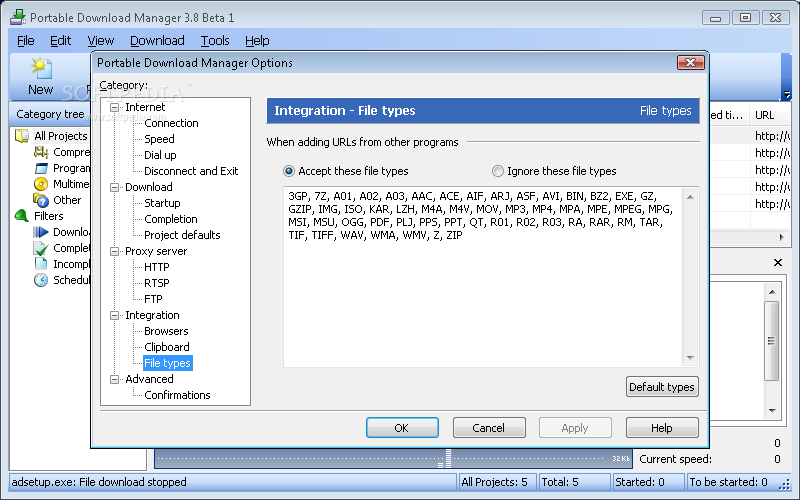Select Connection in category tree

[171, 123]
